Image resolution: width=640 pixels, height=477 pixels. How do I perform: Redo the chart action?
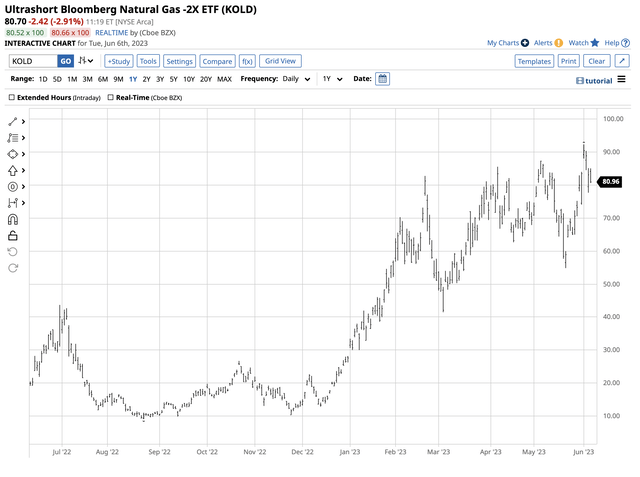(13, 268)
